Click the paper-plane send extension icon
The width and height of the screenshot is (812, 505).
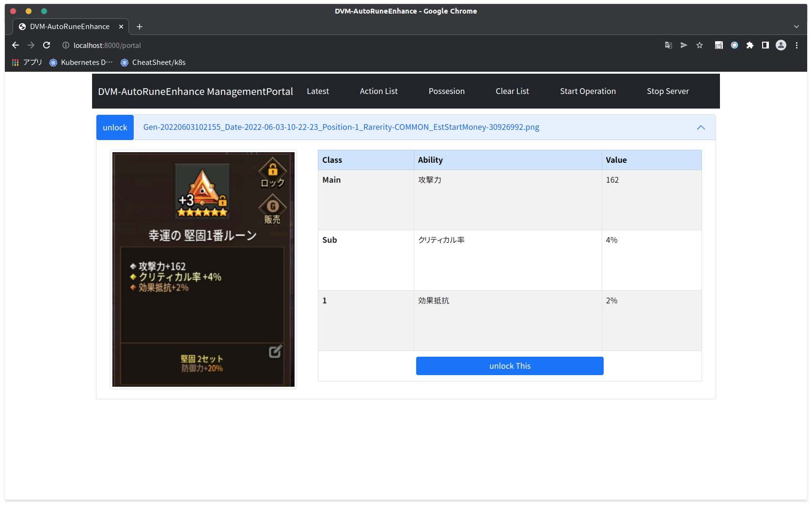[x=684, y=45]
